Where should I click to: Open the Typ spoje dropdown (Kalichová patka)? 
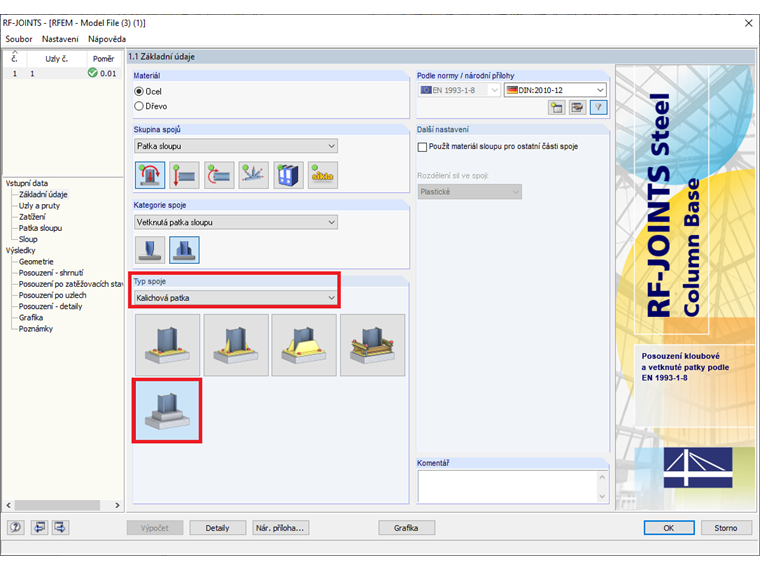point(236,298)
